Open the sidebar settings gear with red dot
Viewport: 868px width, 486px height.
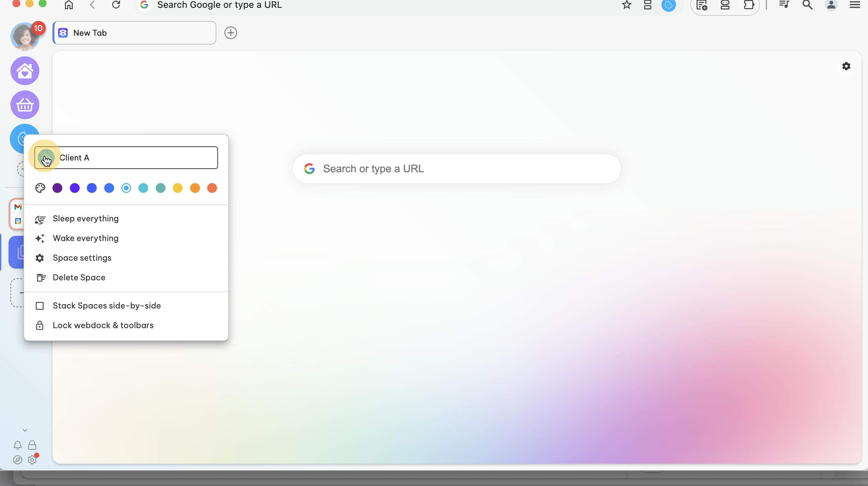[x=32, y=459]
